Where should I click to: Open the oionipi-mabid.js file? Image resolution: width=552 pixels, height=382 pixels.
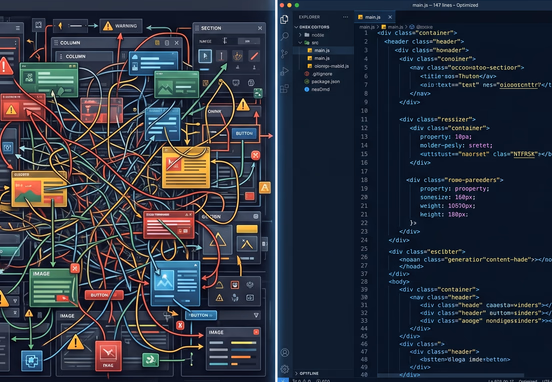coord(323,66)
